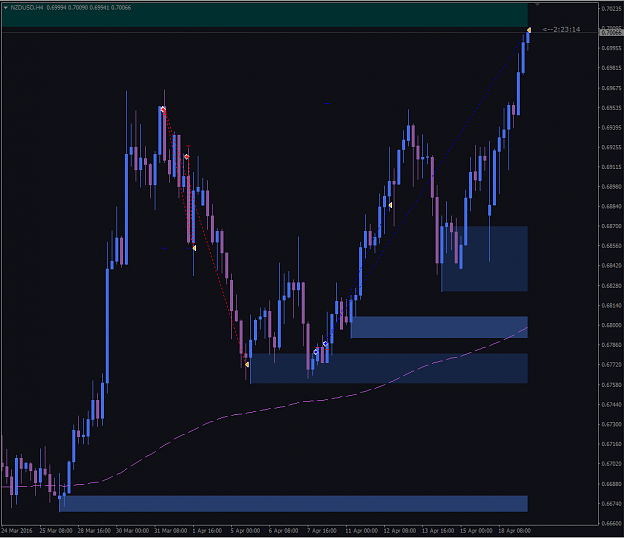This screenshot has width=625, height=538.
Task: Click price scale label 0.67300
Action: coord(611,424)
